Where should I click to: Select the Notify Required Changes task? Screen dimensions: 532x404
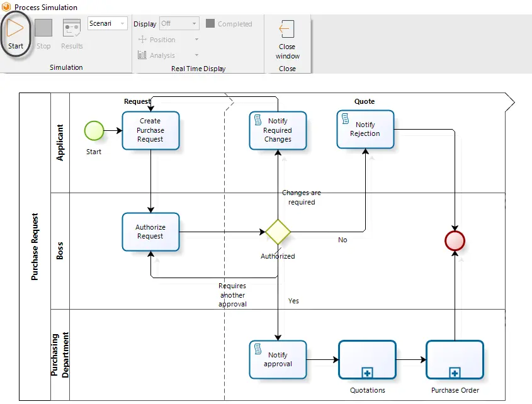[278, 130]
